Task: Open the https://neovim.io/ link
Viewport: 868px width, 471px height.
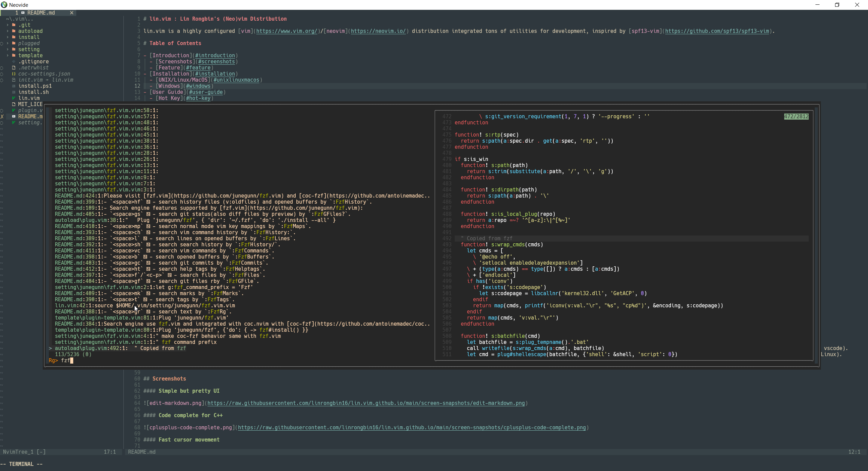Action: (378, 31)
